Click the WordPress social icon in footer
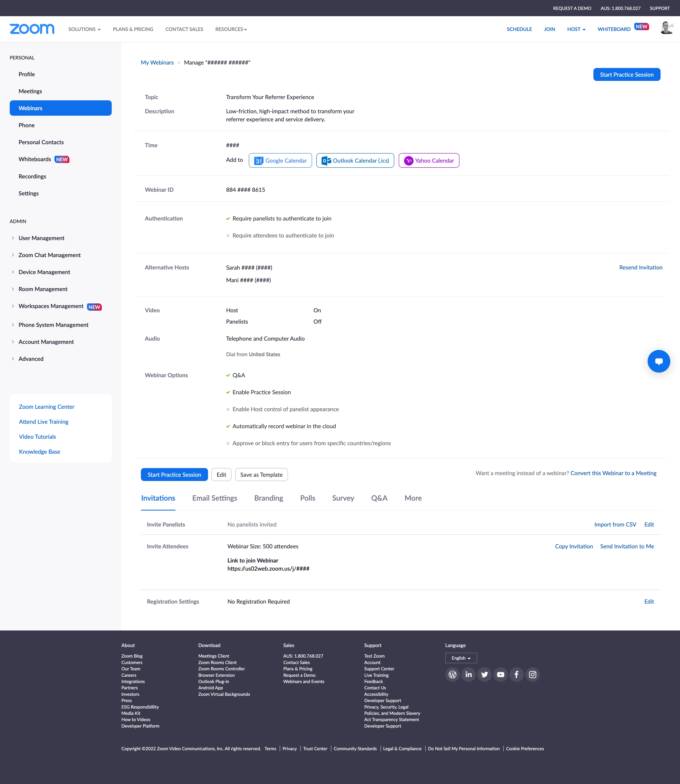The height and width of the screenshot is (784, 680). [452, 674]
